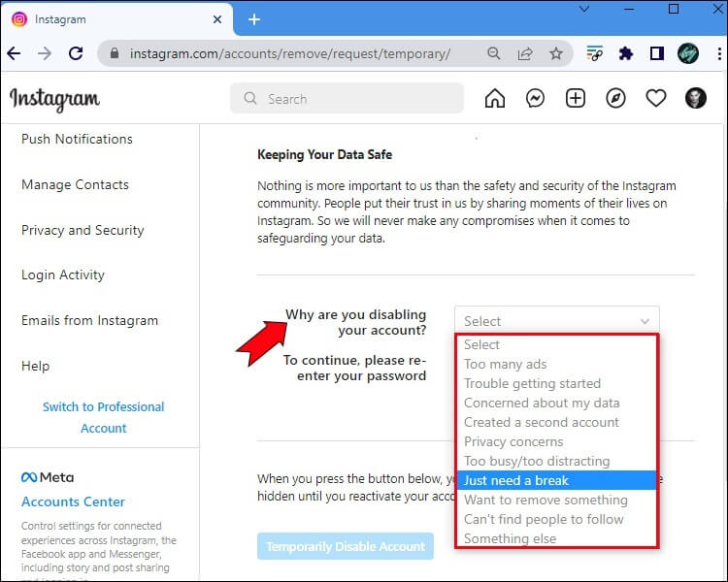Open Chrome three-dot menu
Screen dimensions: 728x582
click(719, 54)
